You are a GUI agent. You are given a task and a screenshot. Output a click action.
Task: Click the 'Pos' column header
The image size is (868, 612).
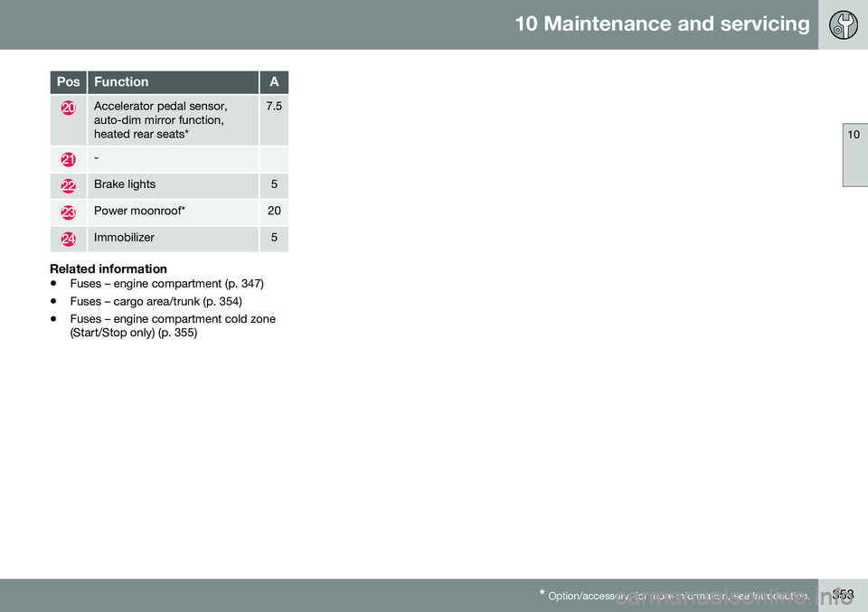tap(68, 82)
